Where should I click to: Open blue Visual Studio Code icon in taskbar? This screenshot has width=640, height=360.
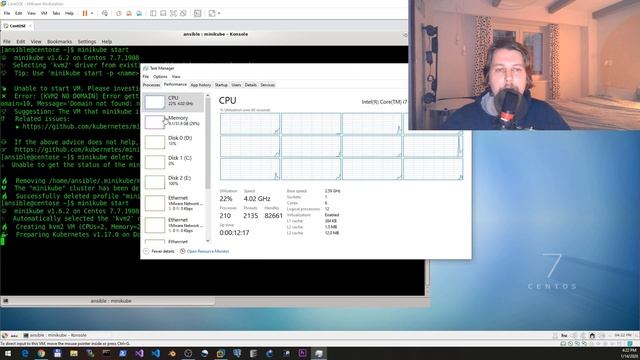[x=156, y=353]
